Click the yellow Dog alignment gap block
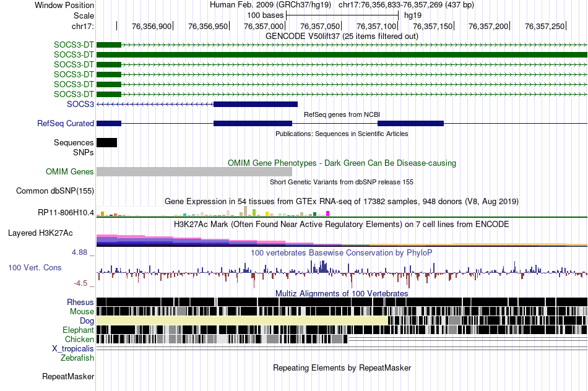Viewport: 588px width, 391px height. click(242, 320)
